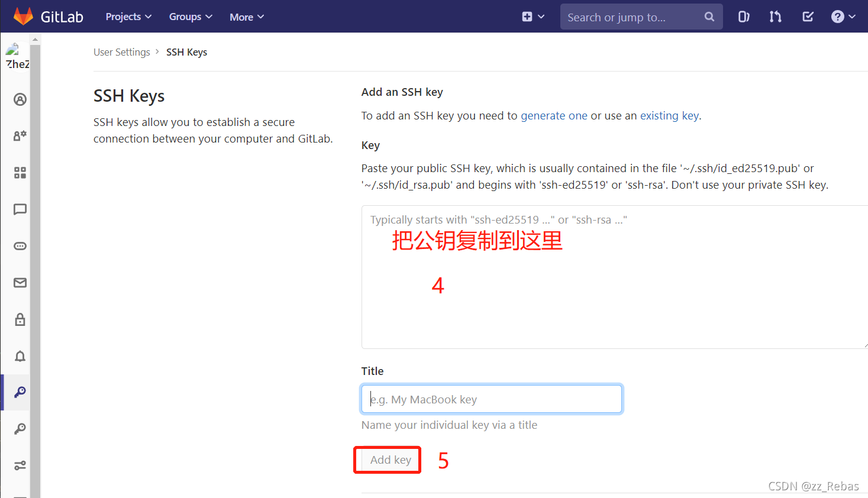
Task: Open GPG Keys sidebar icon
Action: tap(20, 429)
